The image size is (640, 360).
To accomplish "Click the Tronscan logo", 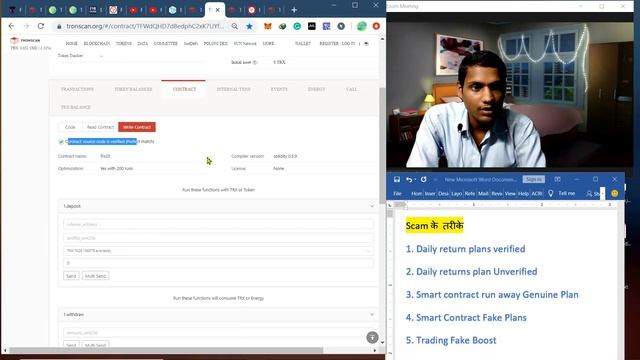I will point(25,40).
